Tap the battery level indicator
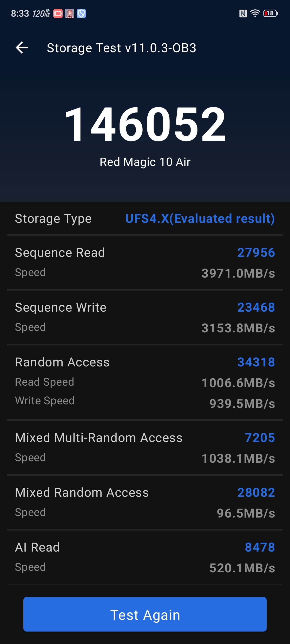The height and width of the screenshot is (644, 290). (271, 13)
